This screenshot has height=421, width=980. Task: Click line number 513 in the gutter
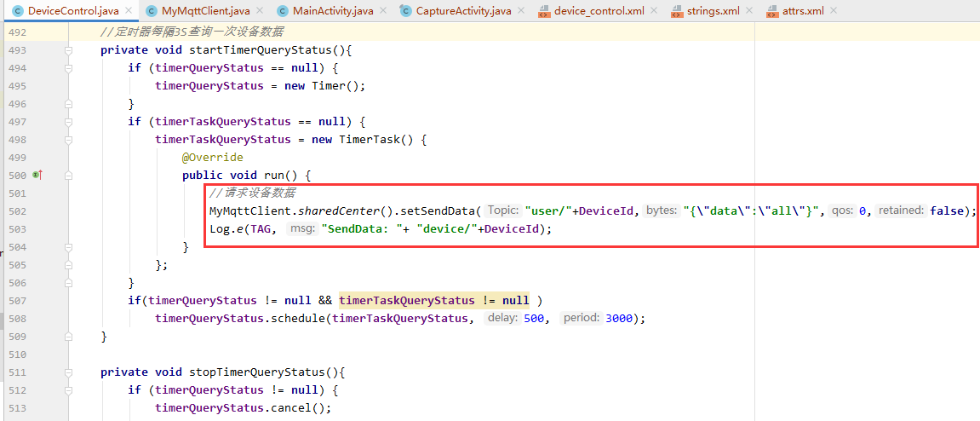tap(19, 408)
